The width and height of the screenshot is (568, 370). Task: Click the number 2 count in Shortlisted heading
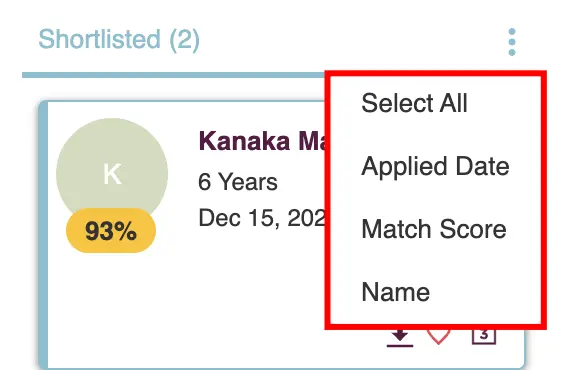(x=184, y=39)
